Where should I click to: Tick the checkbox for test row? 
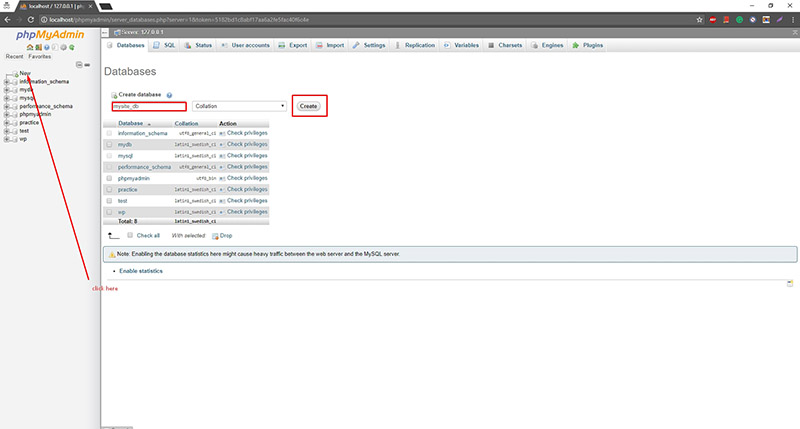109,200
